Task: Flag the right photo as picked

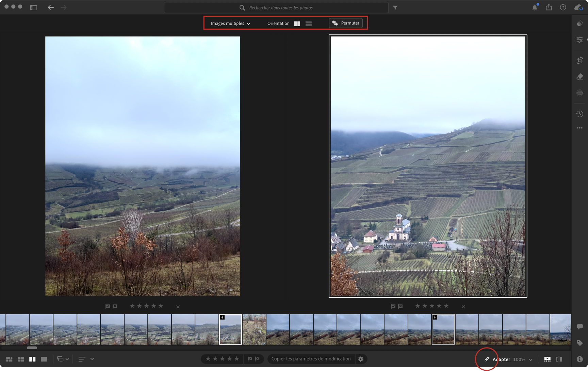Action: click(393, 306)
